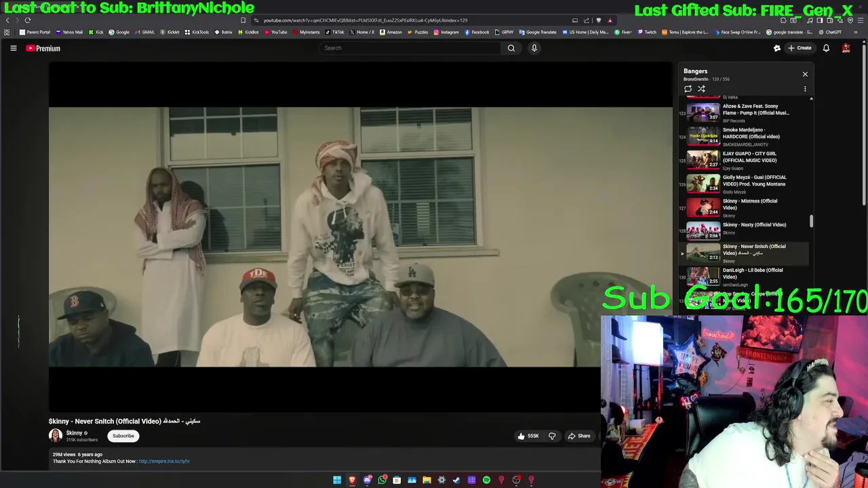
Task: Click the playlist panel scrollbar thumb
Action: tap(811, 222)
